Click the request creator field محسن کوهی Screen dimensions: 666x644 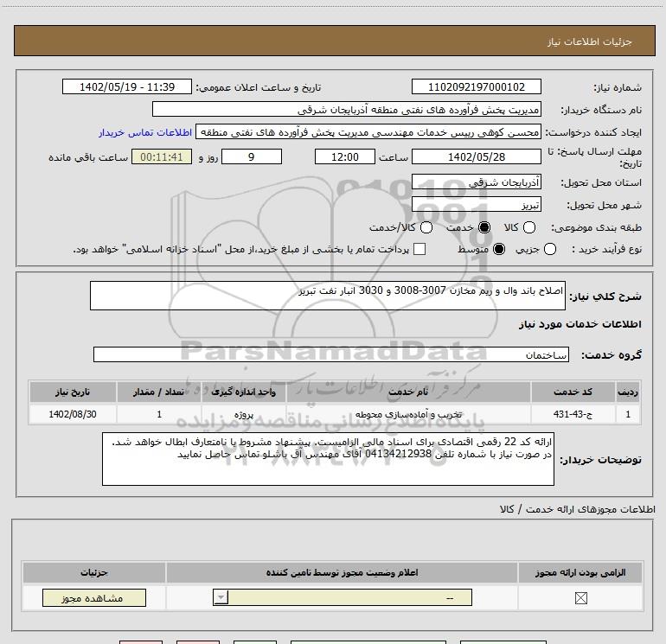[368, 132]
